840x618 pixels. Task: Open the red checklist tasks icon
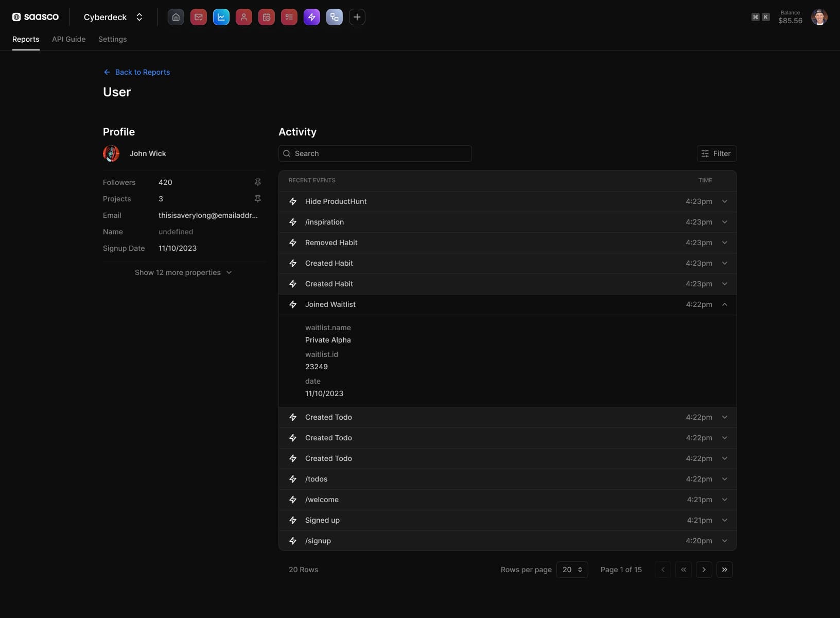[289, 17]
